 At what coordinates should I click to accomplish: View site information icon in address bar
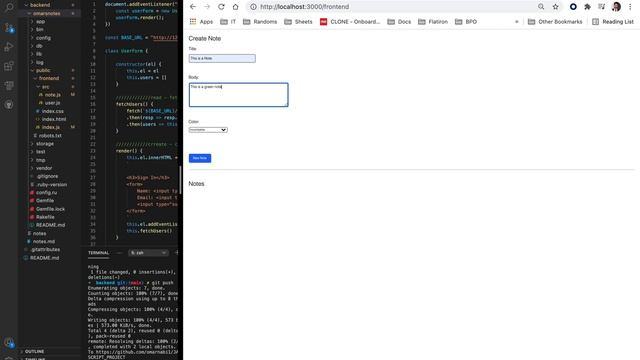click(x=253, y=7)
